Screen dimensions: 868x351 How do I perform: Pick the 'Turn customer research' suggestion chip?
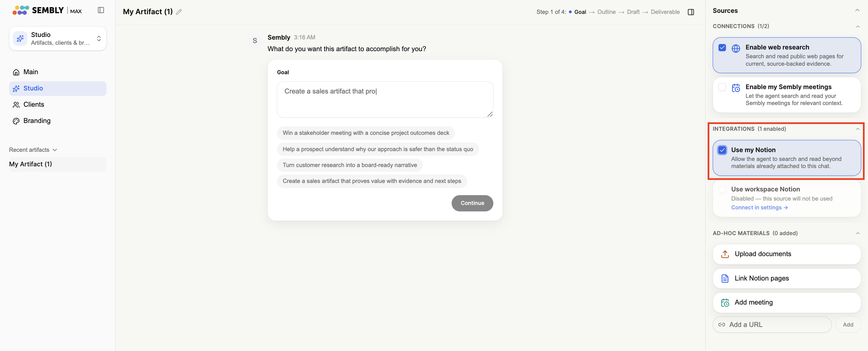tap(350, 165)
